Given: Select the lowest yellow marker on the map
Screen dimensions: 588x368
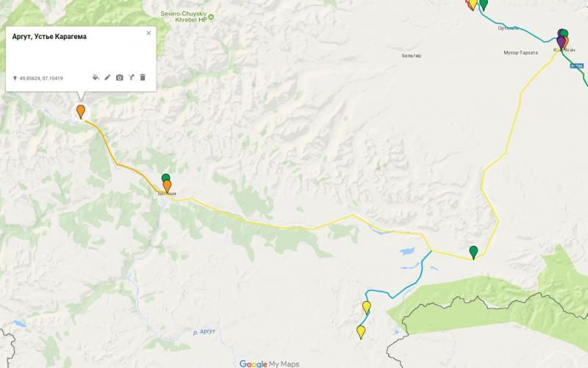Looking at the screenshot, I should (x=361, y=333).
